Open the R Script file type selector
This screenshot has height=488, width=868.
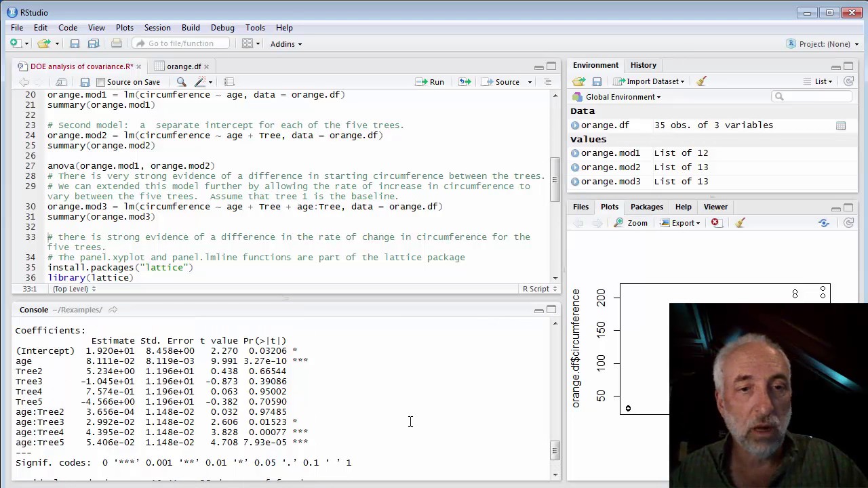(540, 289)
